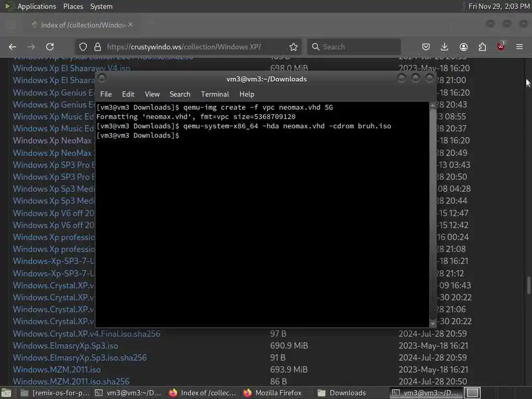The width and height of the screenshot is (532, 399).
Task: Reload the current page
Action: pyautogui.click(x=50, y=47)
